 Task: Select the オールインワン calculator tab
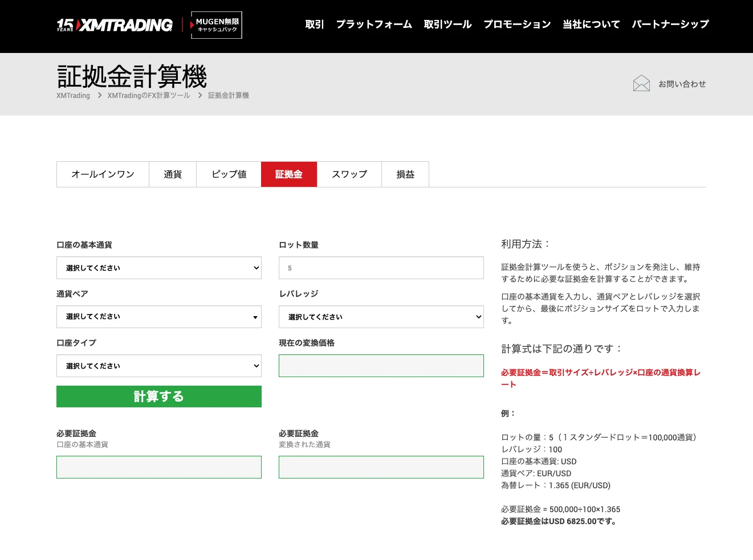pyautogui.click(x=103, y=174)
